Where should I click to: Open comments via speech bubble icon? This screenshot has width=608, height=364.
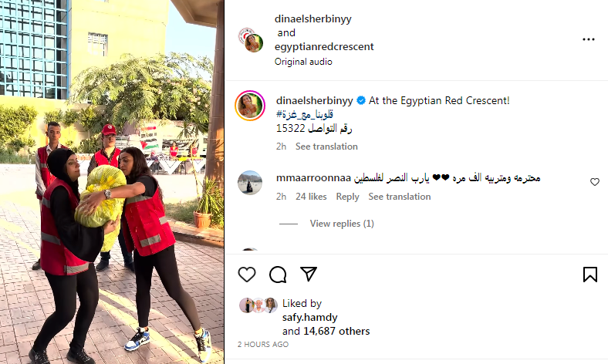point(278,275)
